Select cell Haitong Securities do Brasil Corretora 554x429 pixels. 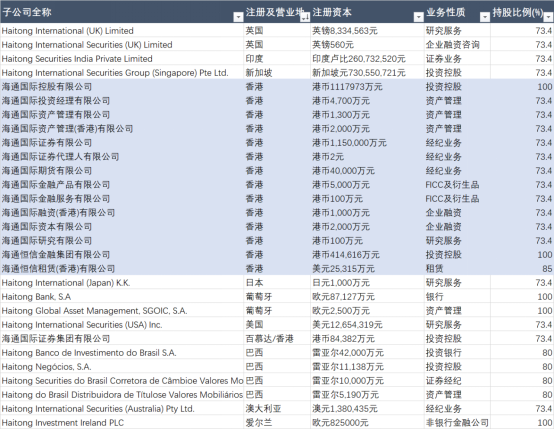click(122, 381)
